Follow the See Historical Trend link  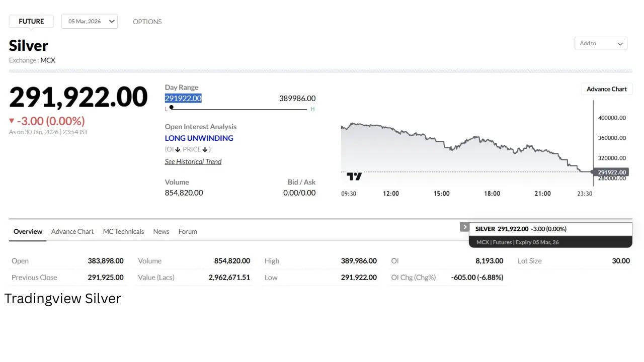coord(193,161)
